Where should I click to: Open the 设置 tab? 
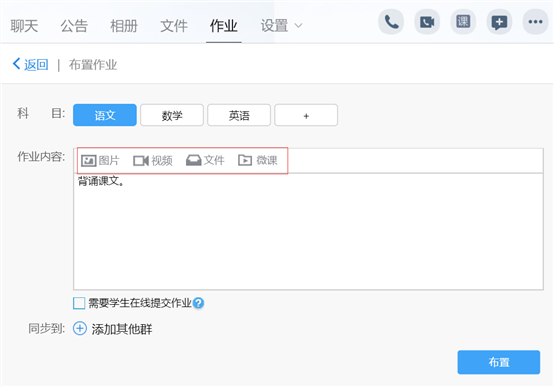coord(274,26)
